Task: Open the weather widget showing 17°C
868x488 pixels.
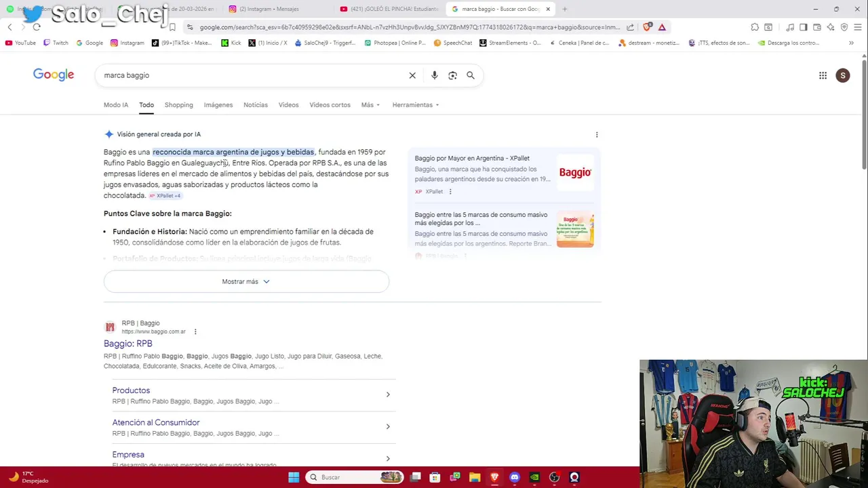Action: pyautogui.click(x=28, y=477)
